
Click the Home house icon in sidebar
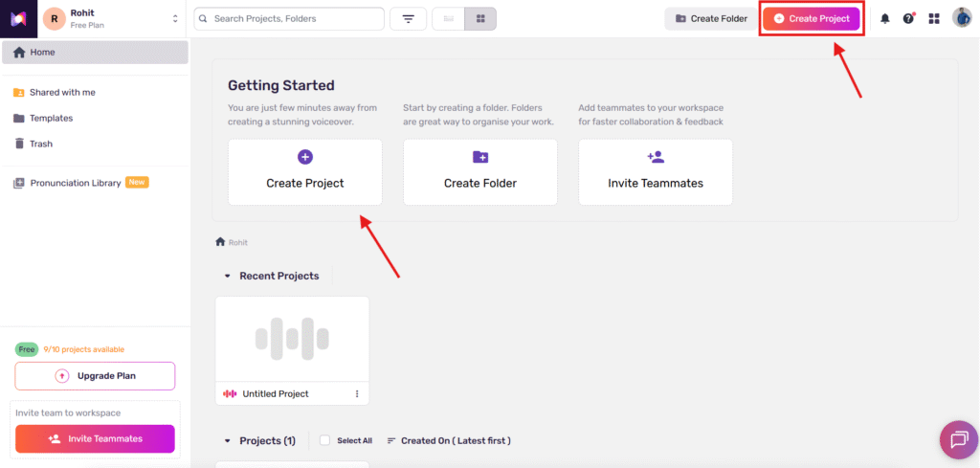point(19,53)
